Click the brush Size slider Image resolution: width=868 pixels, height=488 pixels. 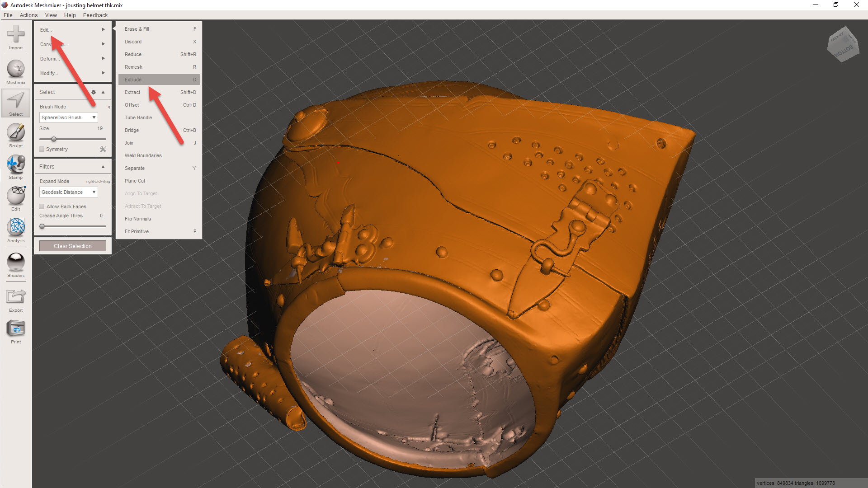pyautogui.click(x=72, y=139)
